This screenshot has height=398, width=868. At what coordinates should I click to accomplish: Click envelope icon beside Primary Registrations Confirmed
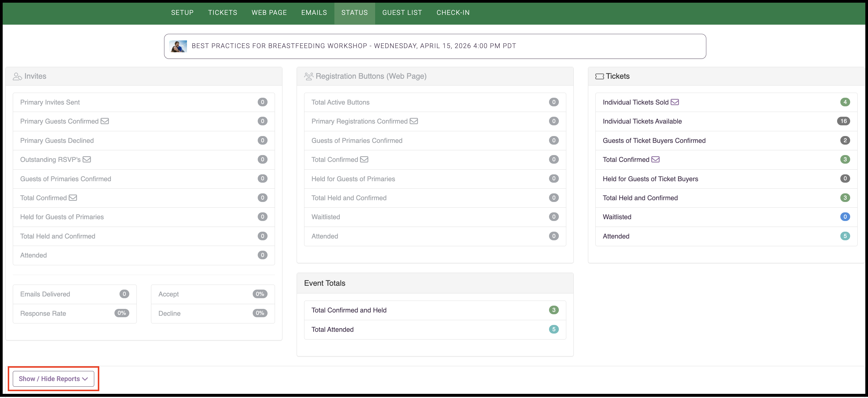pyautogui.click(x=414, y=121)
